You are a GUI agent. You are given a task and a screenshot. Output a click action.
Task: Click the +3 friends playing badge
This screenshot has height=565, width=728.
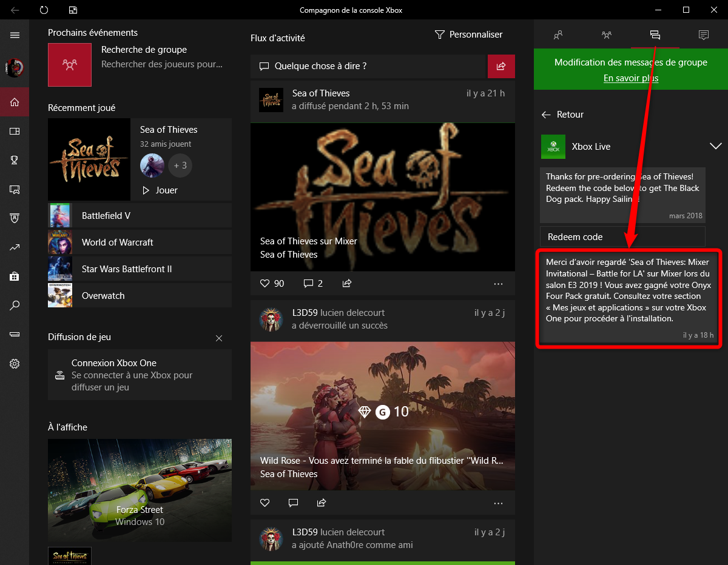tap(180, 165)
